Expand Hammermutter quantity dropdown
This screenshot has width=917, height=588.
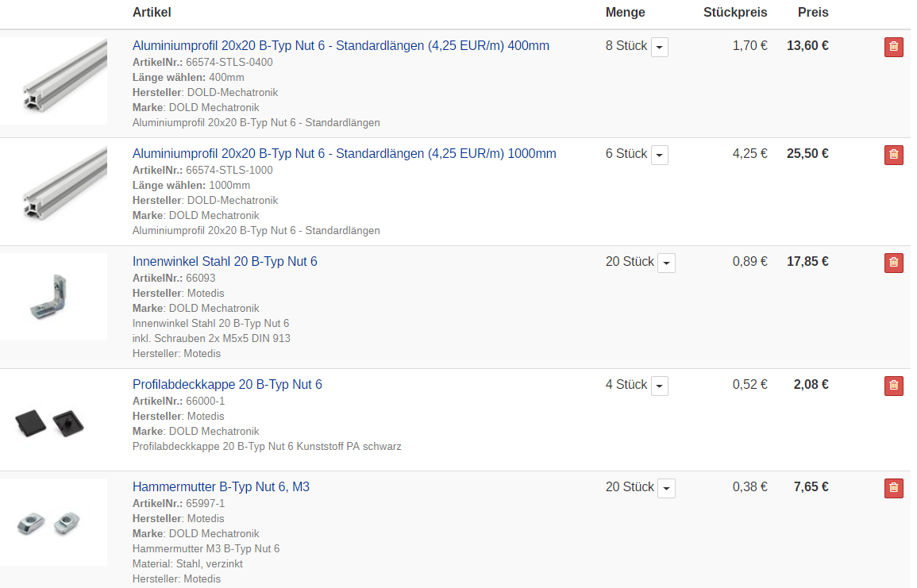tap(666, 489)
